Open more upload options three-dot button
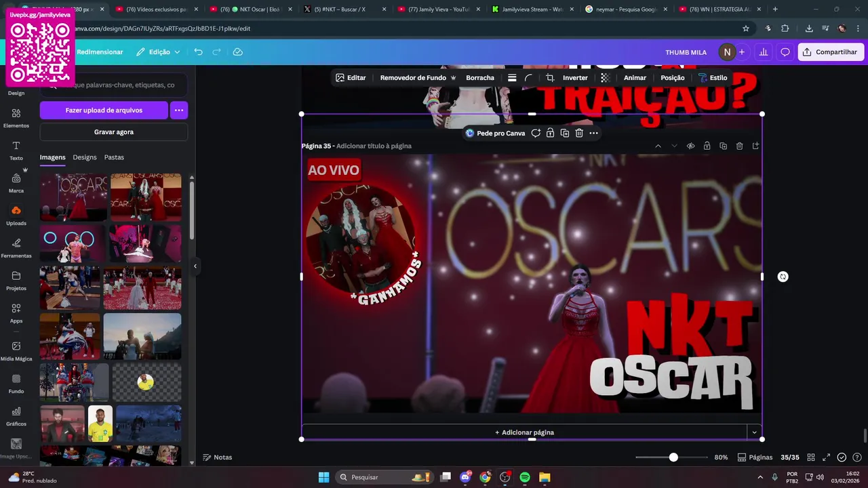868x488 pixels. point(178,110)
